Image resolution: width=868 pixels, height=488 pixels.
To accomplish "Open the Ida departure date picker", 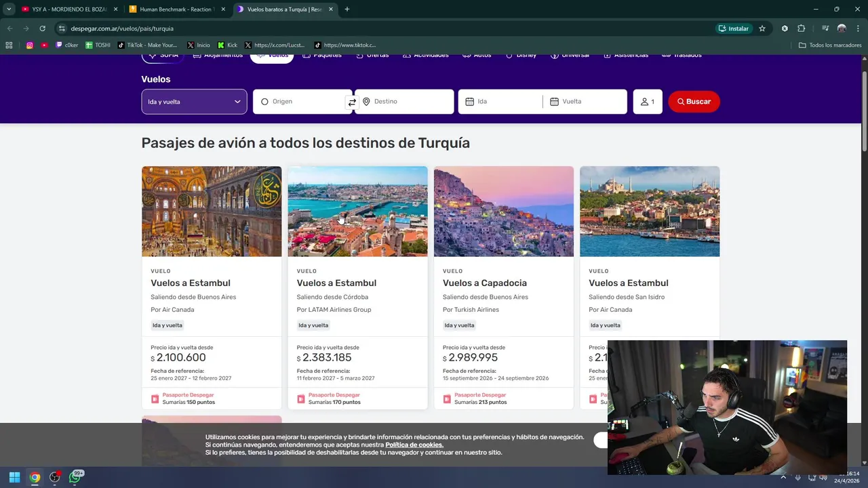I will [502, 102].
